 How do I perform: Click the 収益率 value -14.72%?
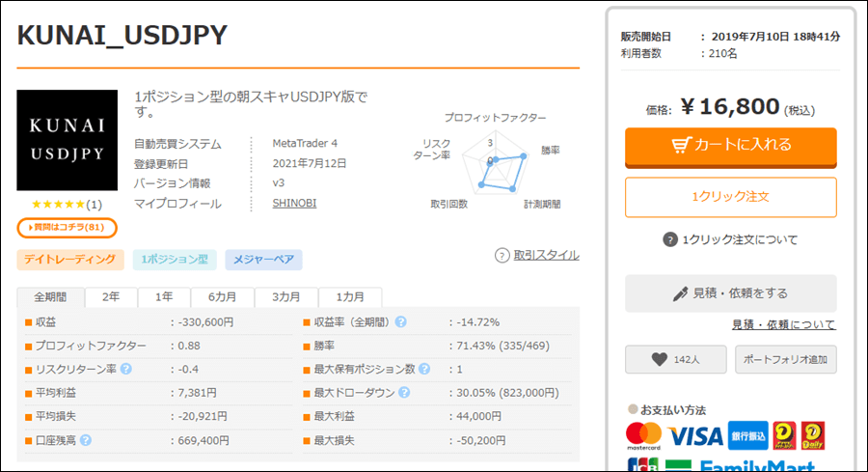pyautogui.click(x=477, y=322)
